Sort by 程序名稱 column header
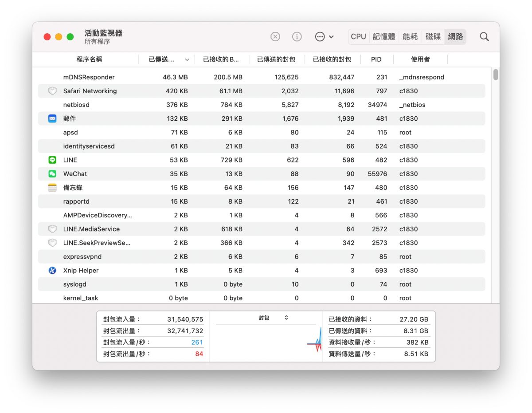Viewport: 532px width, 413px height. 89,59
